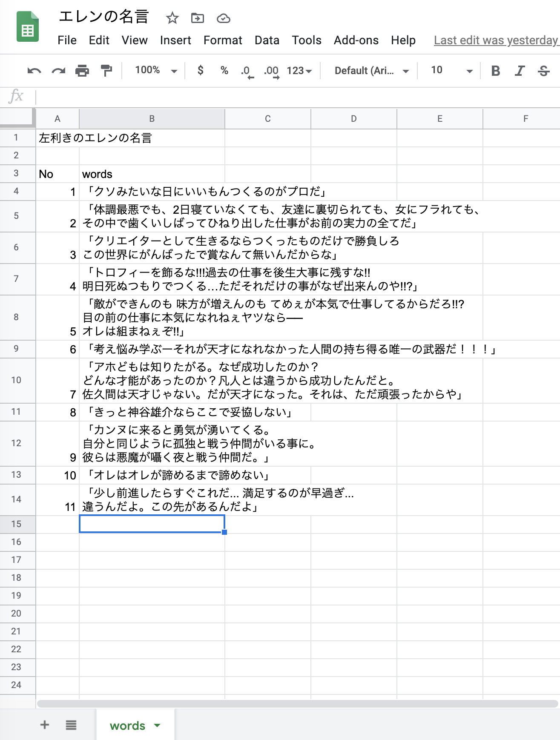
Task: Open the zoom 100% dropdown
Action: point(156,70)
